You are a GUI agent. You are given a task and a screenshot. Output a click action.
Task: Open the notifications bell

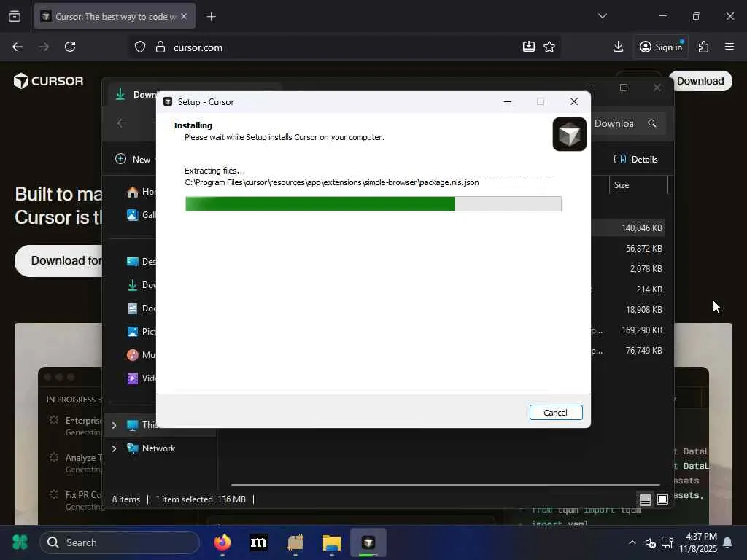point(727,542)
